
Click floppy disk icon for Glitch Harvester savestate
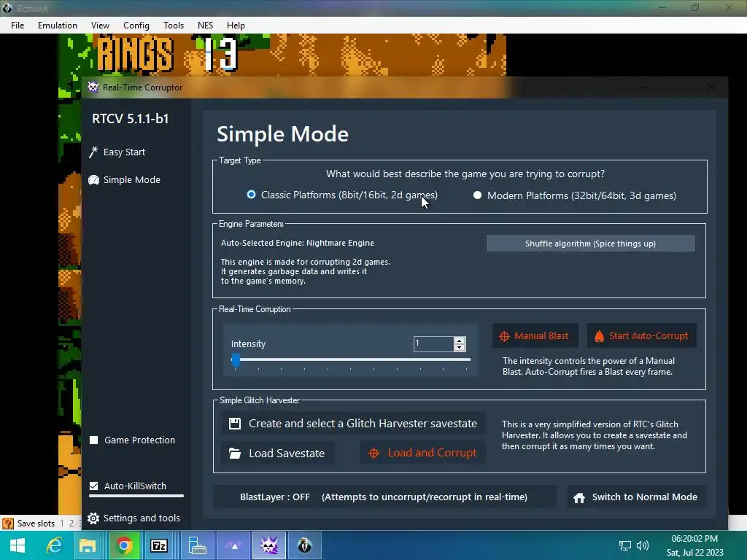point(235,424)
